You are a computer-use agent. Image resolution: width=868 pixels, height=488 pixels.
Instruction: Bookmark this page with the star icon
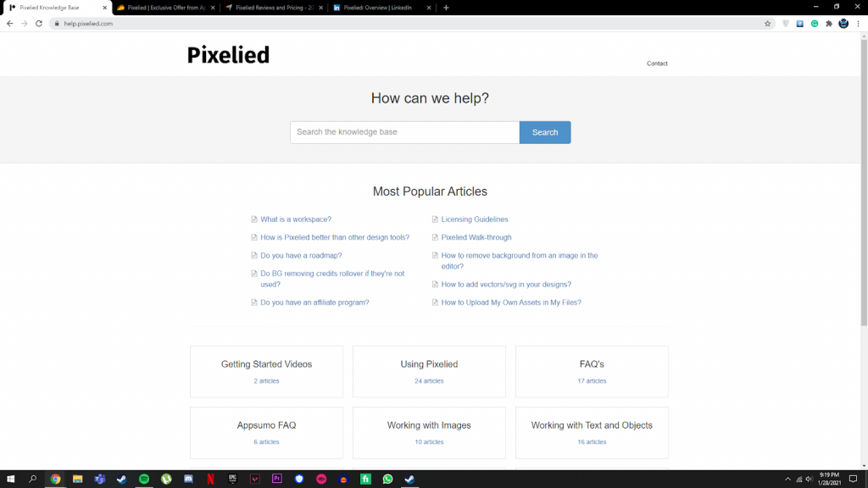[x=767, y=24]
